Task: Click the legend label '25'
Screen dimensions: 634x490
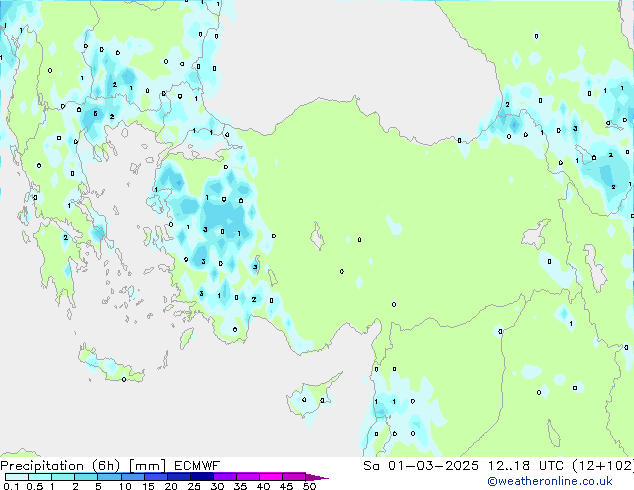Action: pos(194,486)
